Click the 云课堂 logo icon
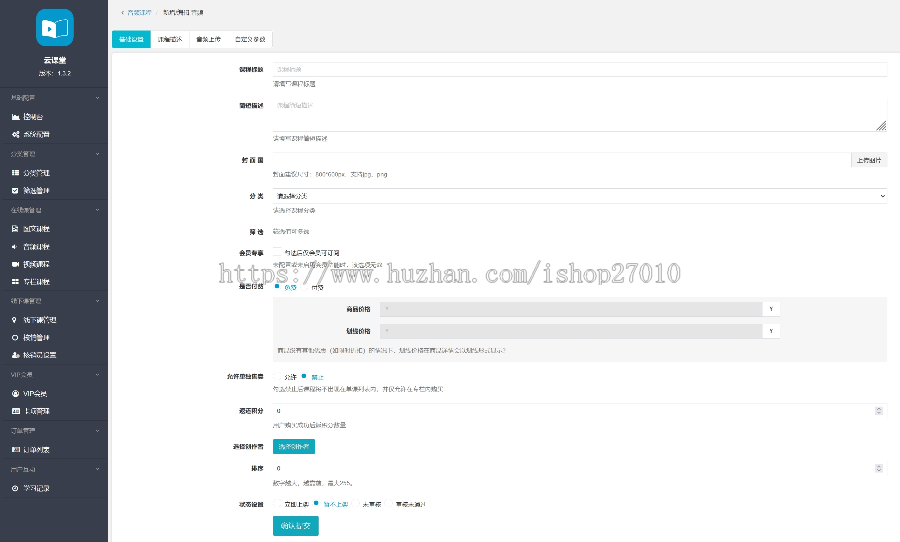 55,28
